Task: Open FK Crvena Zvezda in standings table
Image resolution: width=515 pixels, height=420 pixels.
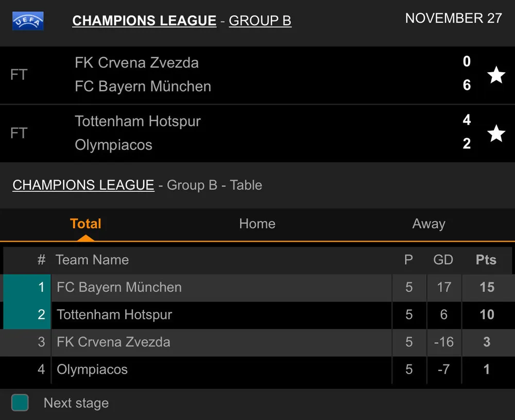Action: pyautogui.click(x=113, y=342)
